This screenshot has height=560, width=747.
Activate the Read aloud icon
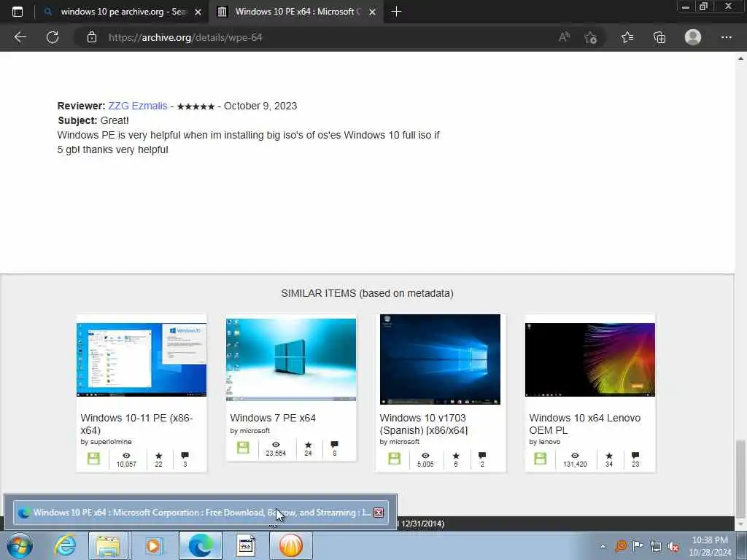point(564,37)
